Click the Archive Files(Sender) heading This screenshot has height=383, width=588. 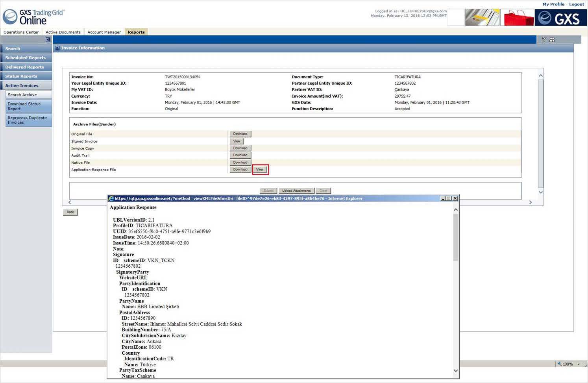click(94, 124)
